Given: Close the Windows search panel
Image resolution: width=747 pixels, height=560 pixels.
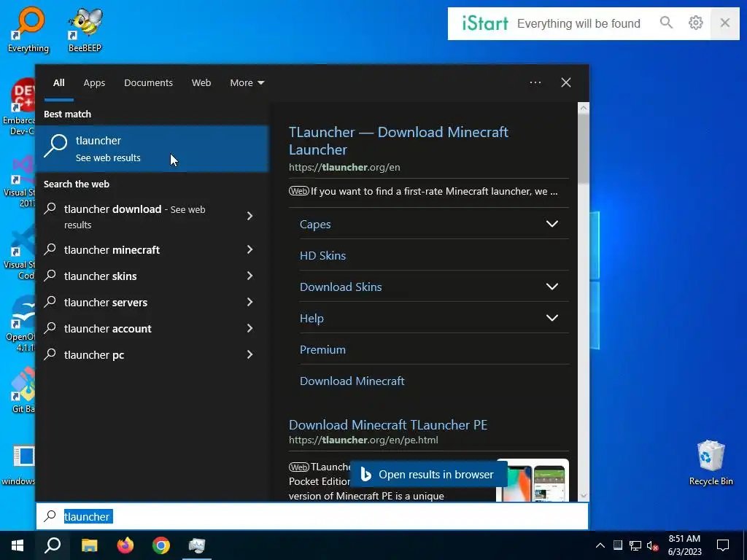Looking at the screenshot, I should point(566,82).
